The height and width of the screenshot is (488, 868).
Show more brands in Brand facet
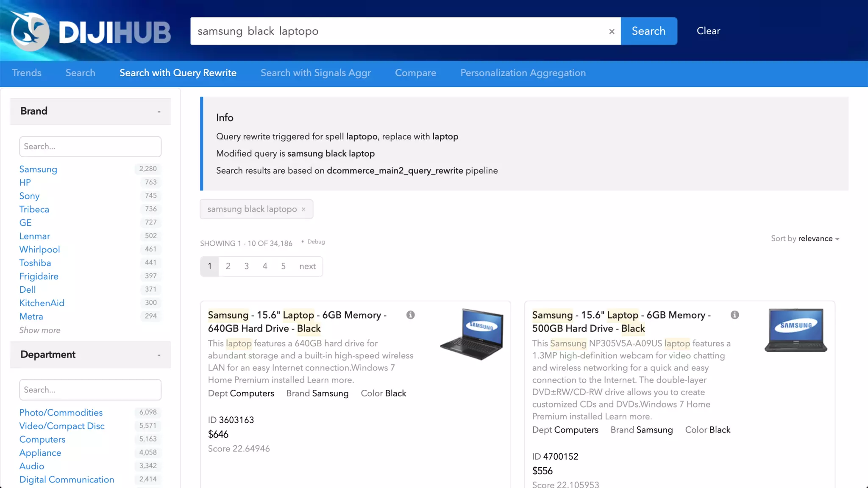point(40,330)
